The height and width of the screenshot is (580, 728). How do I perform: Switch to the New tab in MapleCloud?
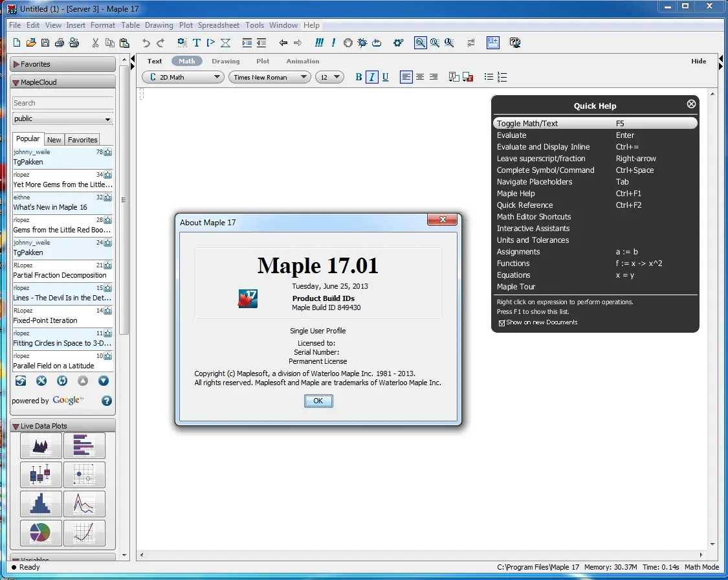coord(54,140)
